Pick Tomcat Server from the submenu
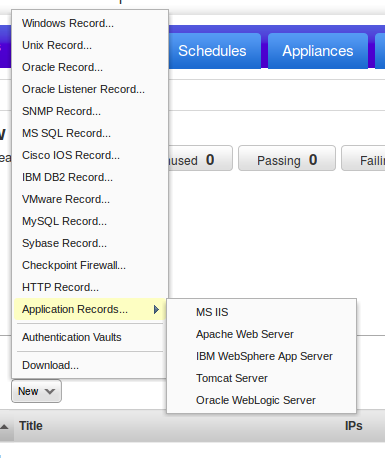The width and height of the screenshot is (385, 458). coord(261,378)
